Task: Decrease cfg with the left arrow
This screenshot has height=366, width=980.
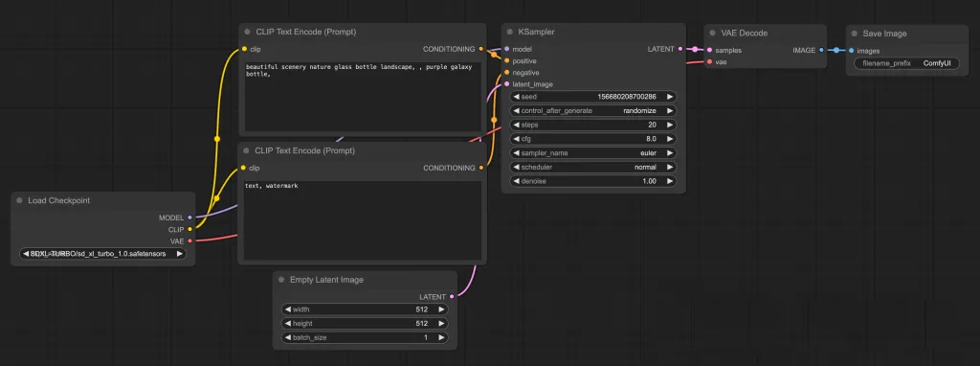Action: click(x=516, y=139)
